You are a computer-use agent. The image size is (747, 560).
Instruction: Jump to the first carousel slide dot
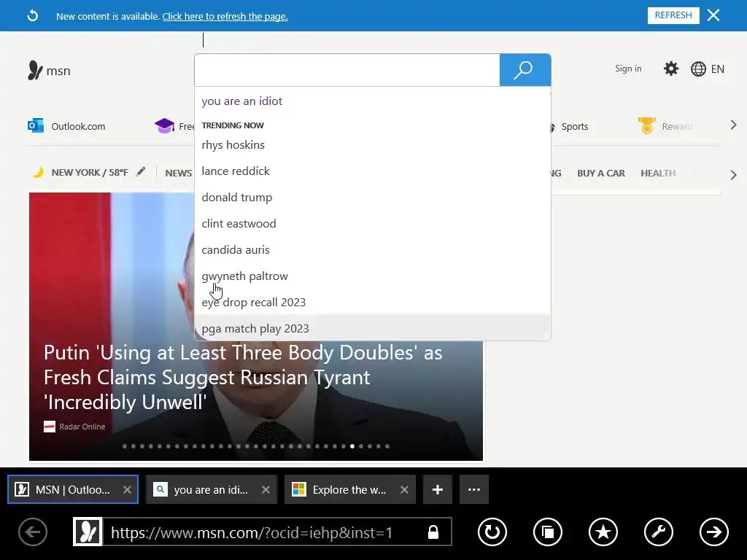click(125, 446)
